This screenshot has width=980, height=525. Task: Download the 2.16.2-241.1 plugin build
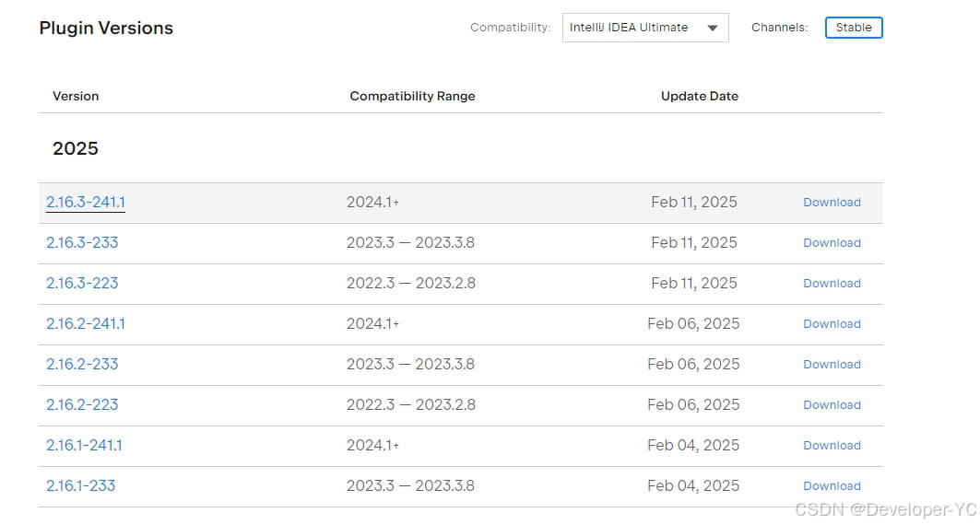(x=832, y=324)
